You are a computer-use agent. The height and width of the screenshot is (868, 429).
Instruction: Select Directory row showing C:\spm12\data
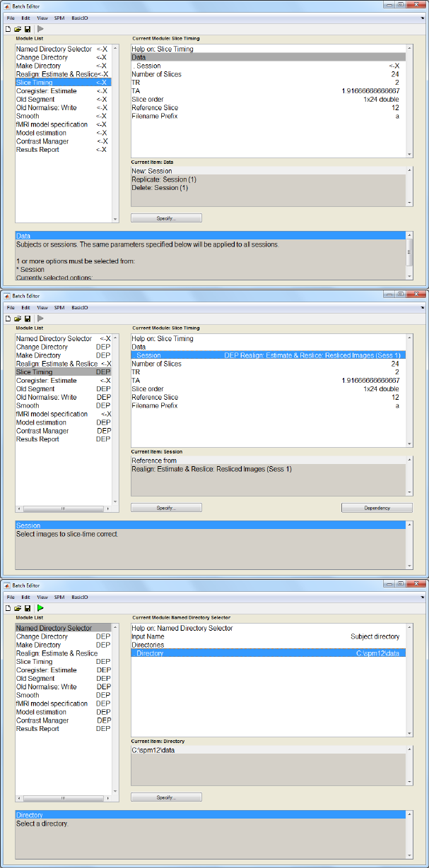268,653
